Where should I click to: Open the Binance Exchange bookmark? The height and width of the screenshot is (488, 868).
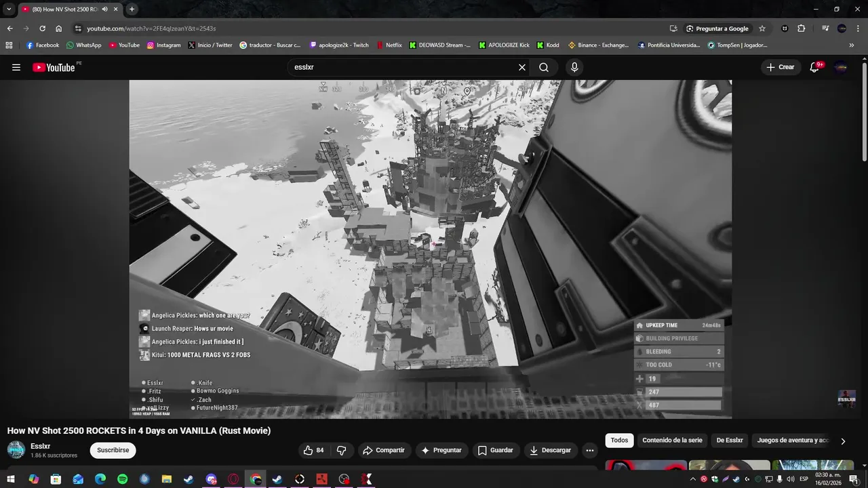coord(598,45)
